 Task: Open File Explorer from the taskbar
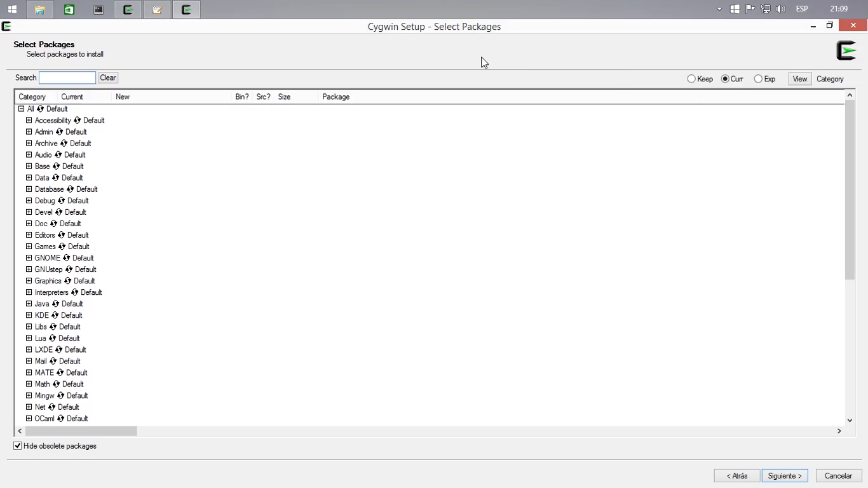40,9
